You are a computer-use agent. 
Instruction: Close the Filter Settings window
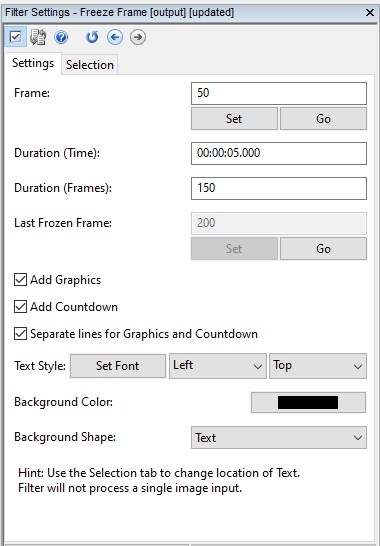(370, 13)
